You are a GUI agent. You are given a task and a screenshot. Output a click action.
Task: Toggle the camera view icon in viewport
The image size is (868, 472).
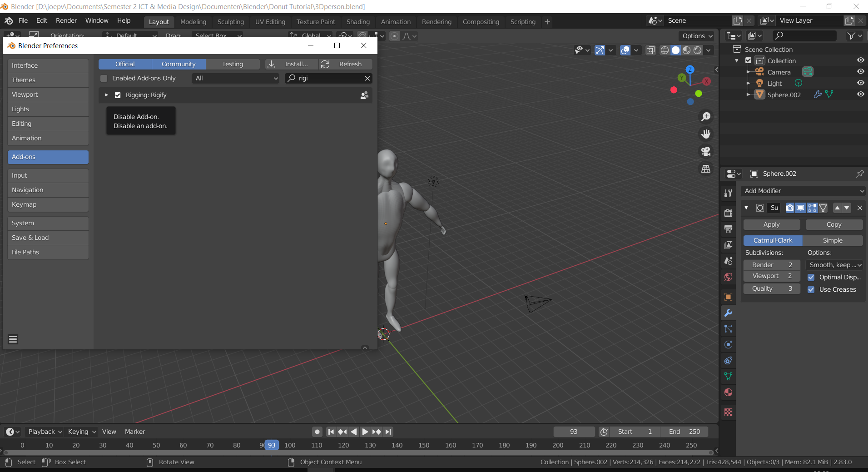706,151
